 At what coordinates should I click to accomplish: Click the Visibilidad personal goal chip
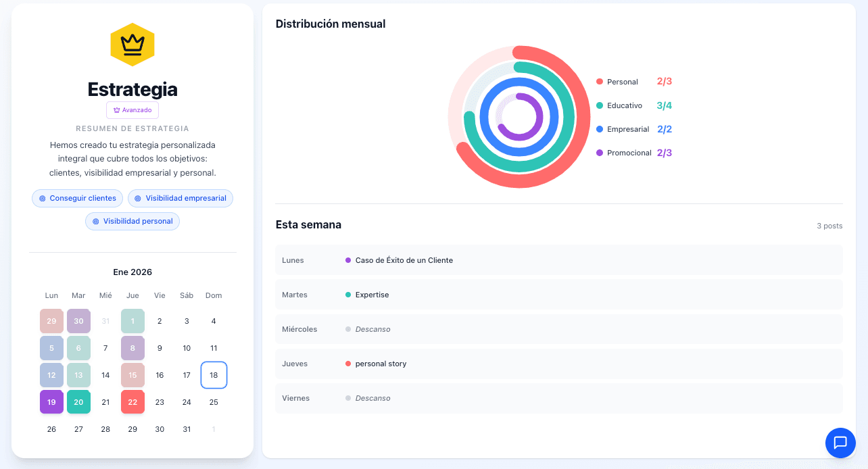click(132, 221)
